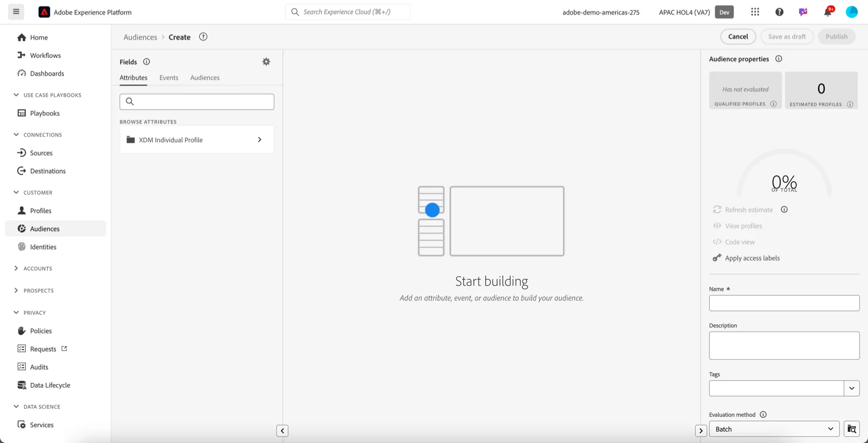868x443 pixels.
Task: Open the app switcher grid
Action: point(755,12)
